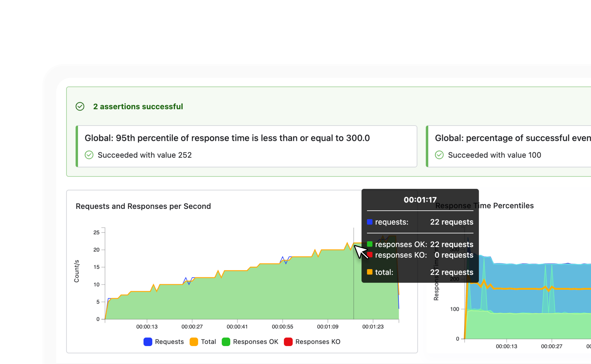Image resolution: width=591 pixels, height=364 pixels.
Task: Click the check icon next to 'Succeeded with value 100'
Action: tap(439, 155)
